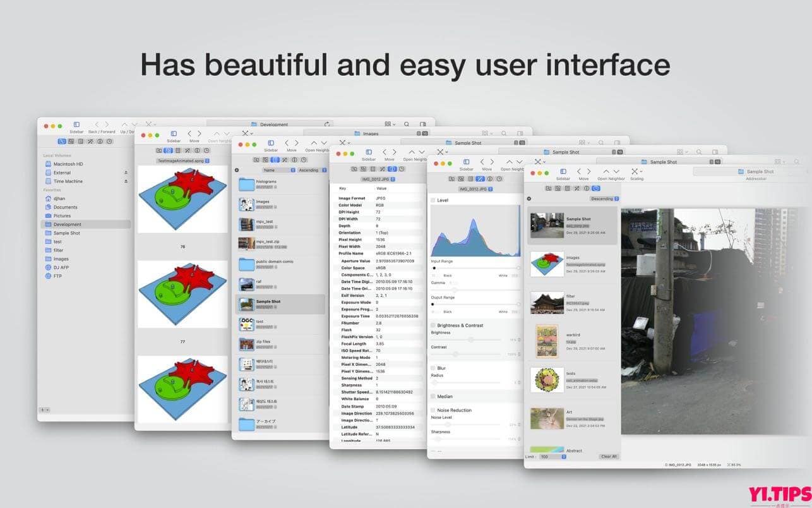Click the Scaling icon in the rightmost window toolbar
Viewport: 812px width, 508px height.
(635, 172)
